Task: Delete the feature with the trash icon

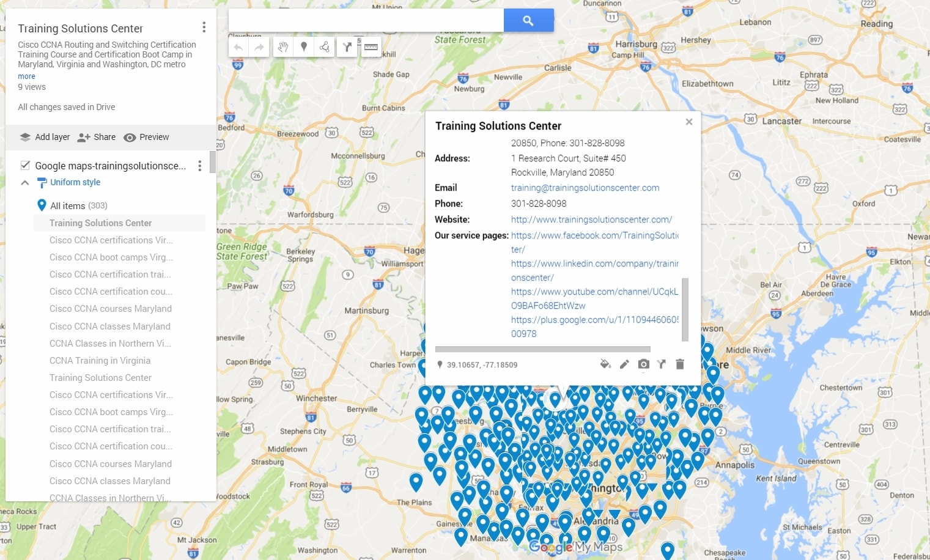Action: (x=680, y=364)
